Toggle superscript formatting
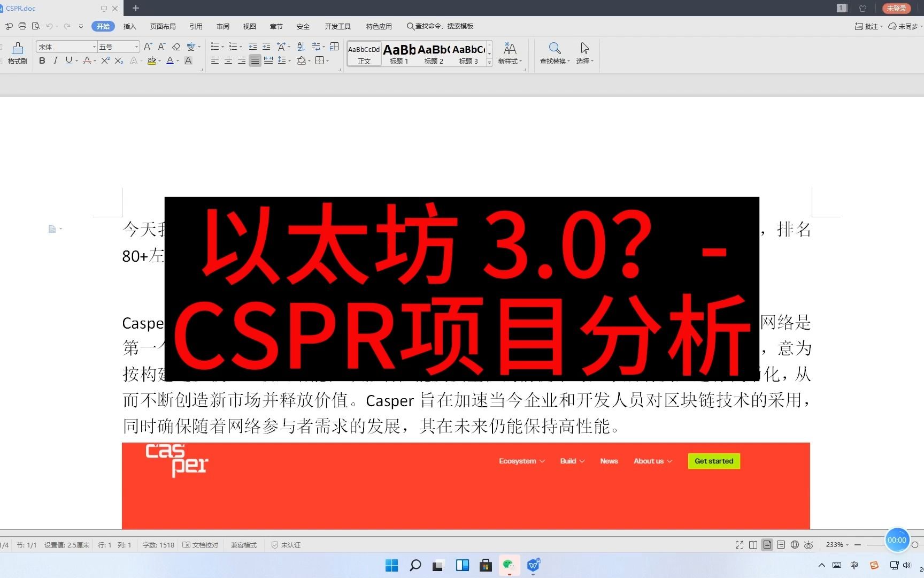 [x=105, y=61]
